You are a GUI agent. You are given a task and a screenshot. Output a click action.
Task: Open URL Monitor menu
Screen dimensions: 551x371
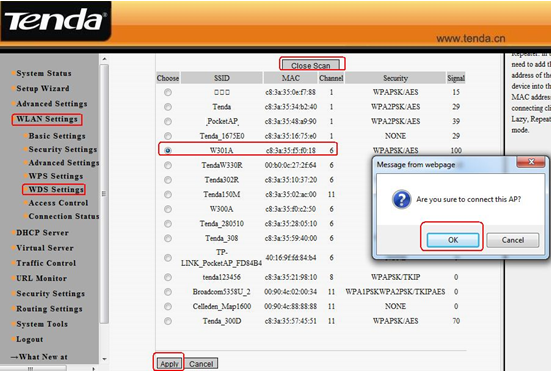(41, 278)
